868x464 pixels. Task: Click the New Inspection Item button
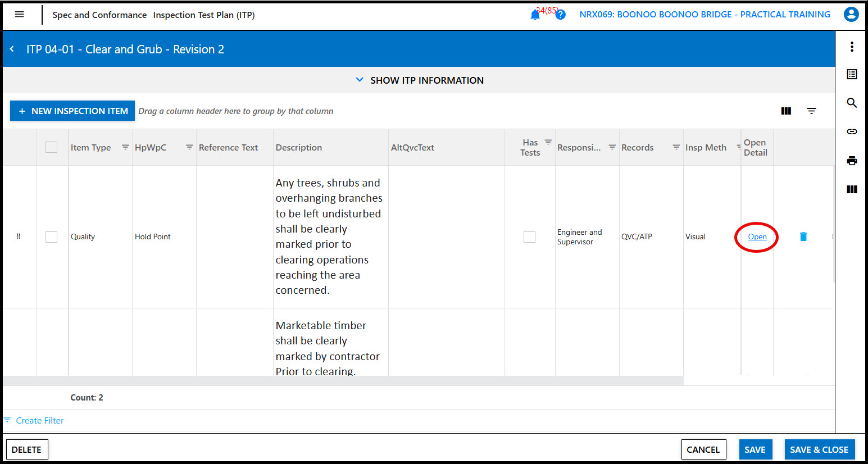[x=72, y=111]
